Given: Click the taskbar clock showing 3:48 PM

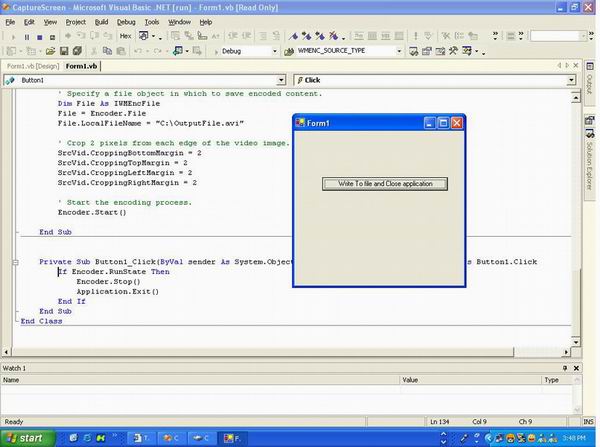Looking at the screenshot, I should click(574, 438).
